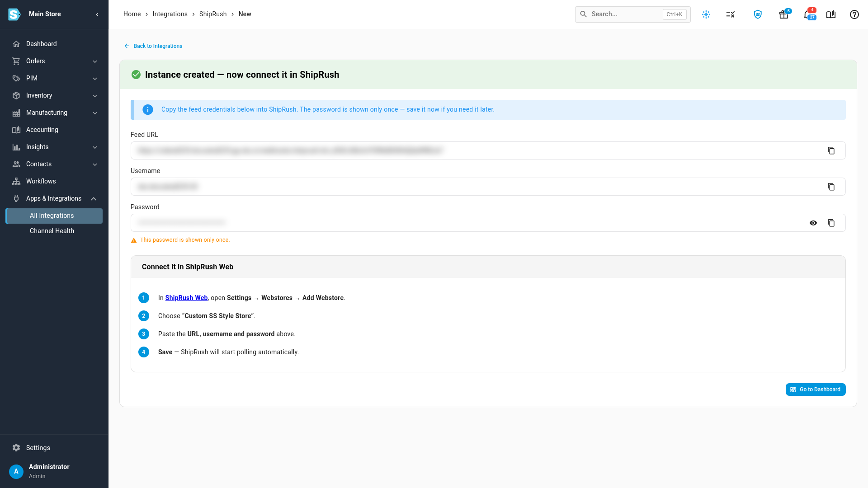Open the help question mark icon
This screenshot has width=868, height=488.
point(854,14)
